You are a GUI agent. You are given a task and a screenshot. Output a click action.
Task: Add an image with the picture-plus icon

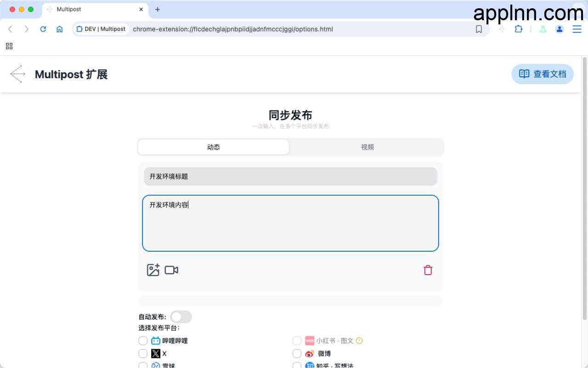click(153, 270)
